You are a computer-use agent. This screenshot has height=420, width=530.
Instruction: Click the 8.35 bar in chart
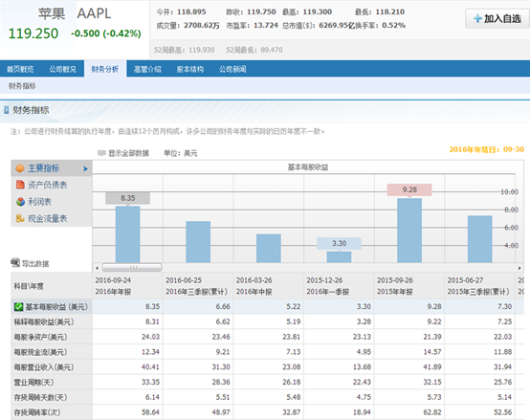click(x=128, y=234)
